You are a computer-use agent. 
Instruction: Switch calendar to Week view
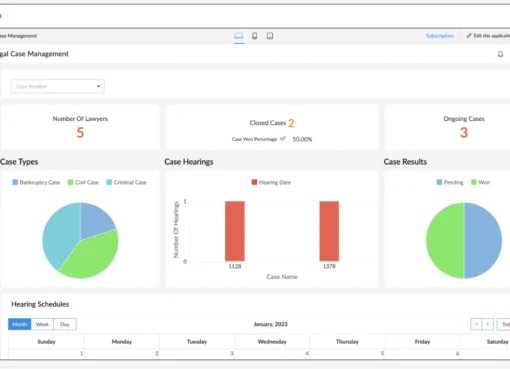(x=42, y=324)
